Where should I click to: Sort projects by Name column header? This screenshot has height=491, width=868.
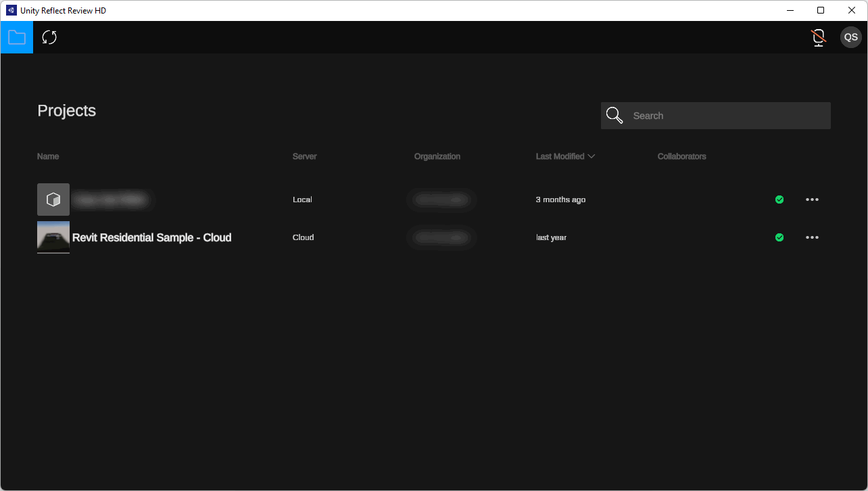point(48,156)
